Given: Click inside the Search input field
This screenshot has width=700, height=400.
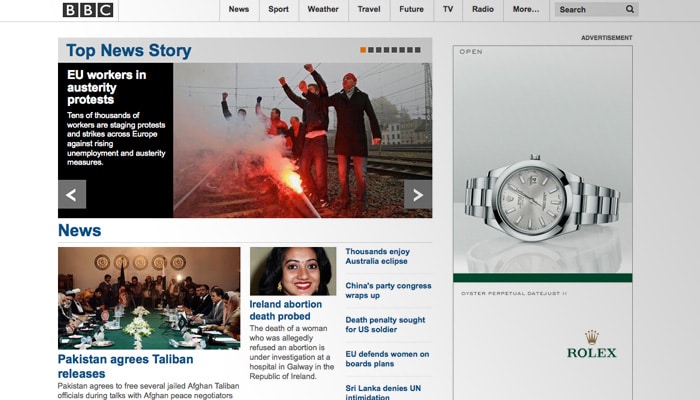Looking at the screenshot, I should [x=588, y=10].
